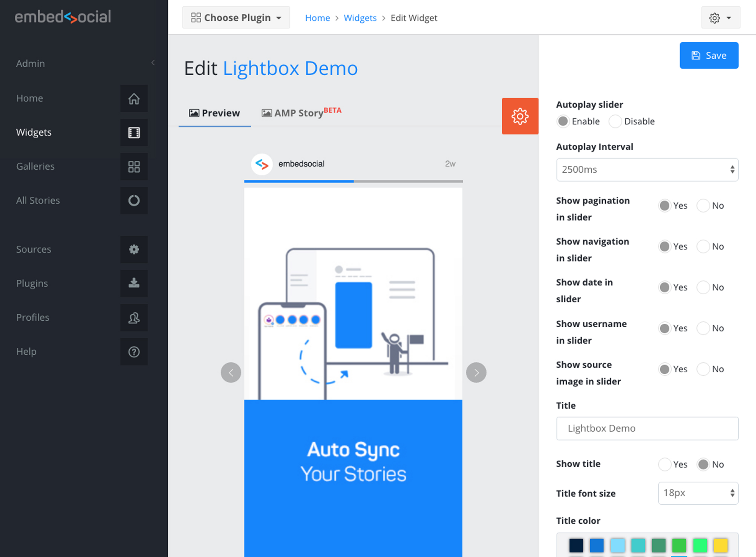
Task: Set Show username in slider to No
Action: 703,328
